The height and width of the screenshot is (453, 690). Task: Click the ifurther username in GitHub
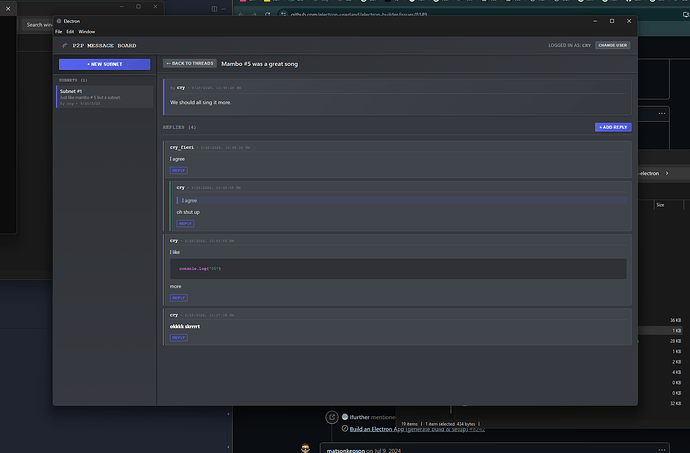pyautogui.click(x=359, y=417)
